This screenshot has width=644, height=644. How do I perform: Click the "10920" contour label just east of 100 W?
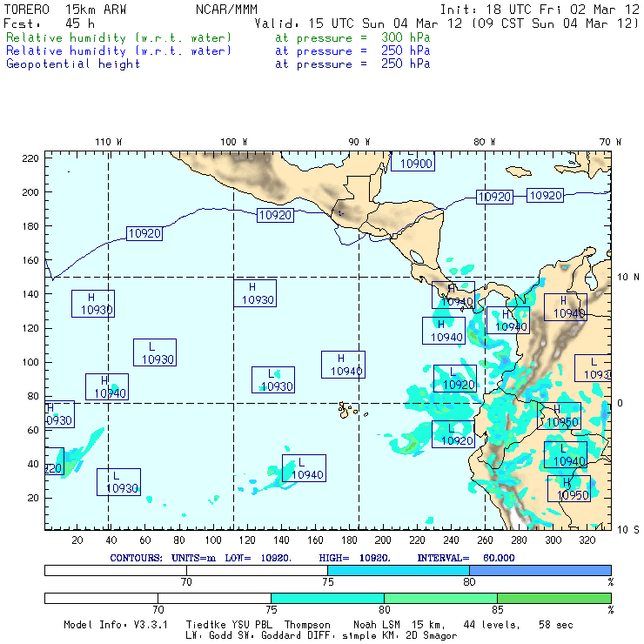(275, 215)
